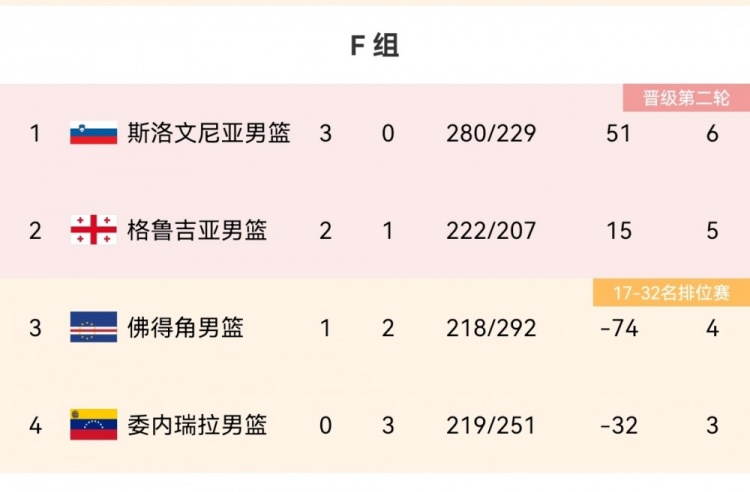The height and width of the screenshot is (492, 750).
Task: Click Slovenia's 280/229 score ratio
Action: pos(491,133)
